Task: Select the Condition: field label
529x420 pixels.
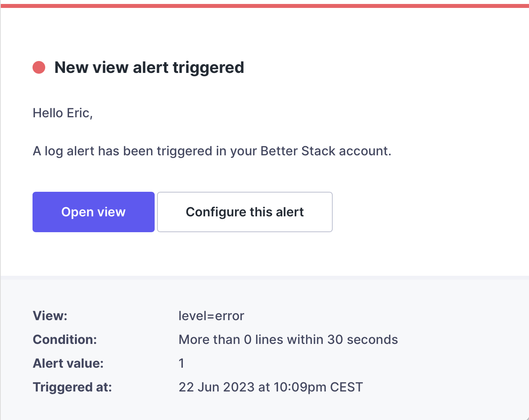Action: [65, 340]
